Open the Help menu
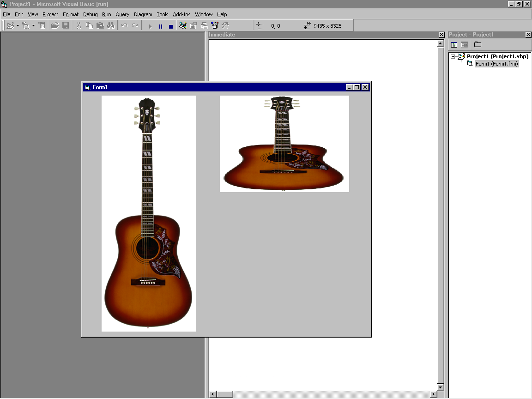The image size is (532, 399). [x=222, y=14]
